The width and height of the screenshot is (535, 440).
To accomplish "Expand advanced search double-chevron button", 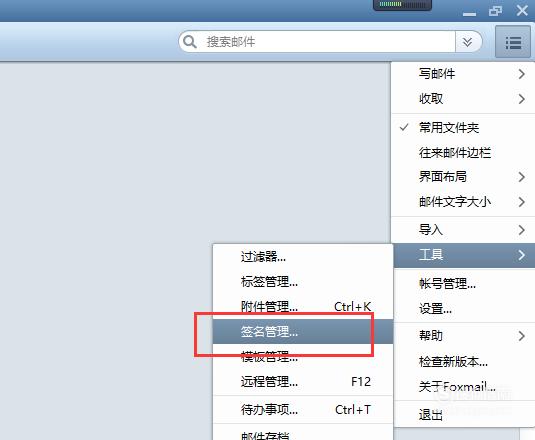I will pyautogui.click(x=467, y=42).
